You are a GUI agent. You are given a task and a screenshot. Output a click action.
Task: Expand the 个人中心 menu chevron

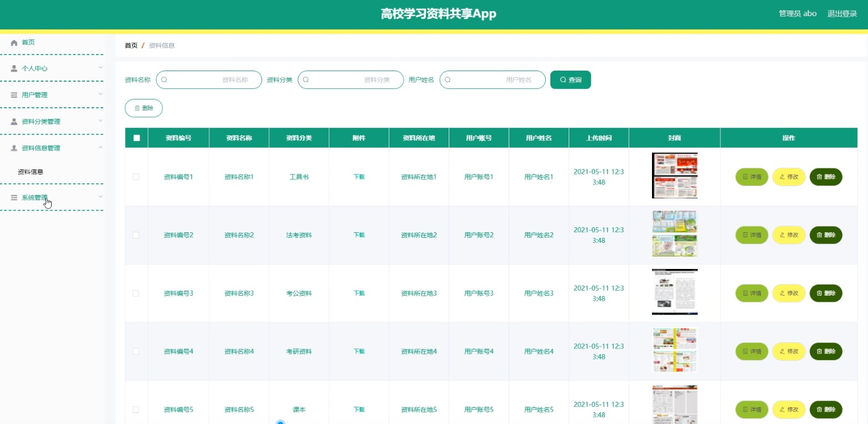pos(101,68)
